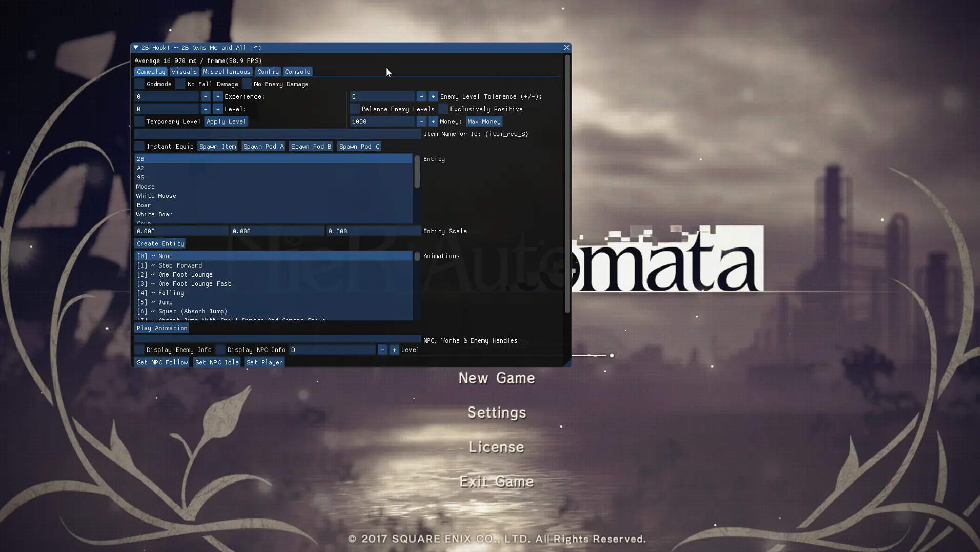Image resolution: width=980 pixels, height=552 pixels.
Task: Decrease Money with the minus stepper
Action: [x=421, y=121]
